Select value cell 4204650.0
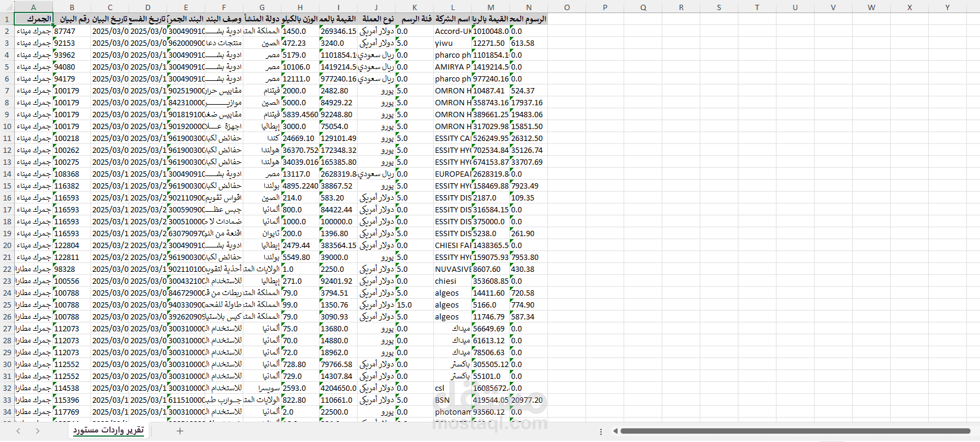The image size is (980, 442). click(x=339, y=388)
